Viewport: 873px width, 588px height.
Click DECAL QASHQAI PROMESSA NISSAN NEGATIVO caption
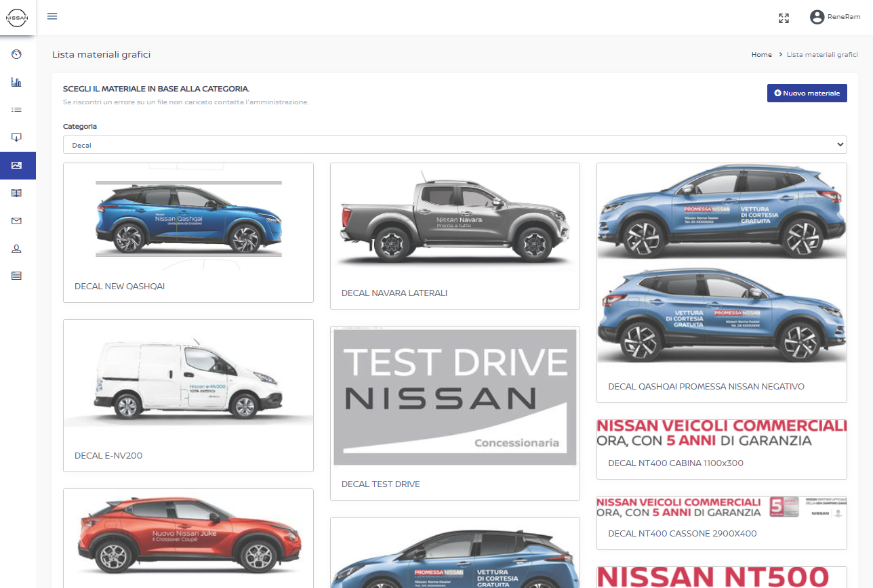[706, 387]
